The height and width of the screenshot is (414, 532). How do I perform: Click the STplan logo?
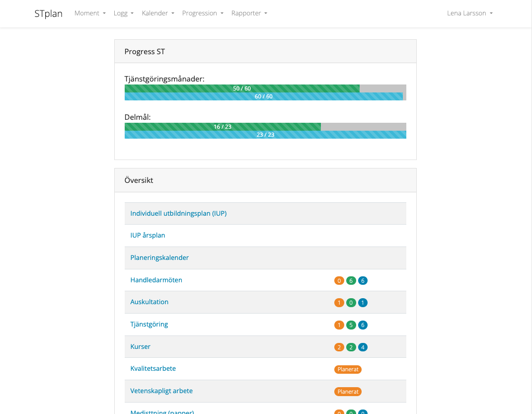pyautogui.click(x=48, y=13)
